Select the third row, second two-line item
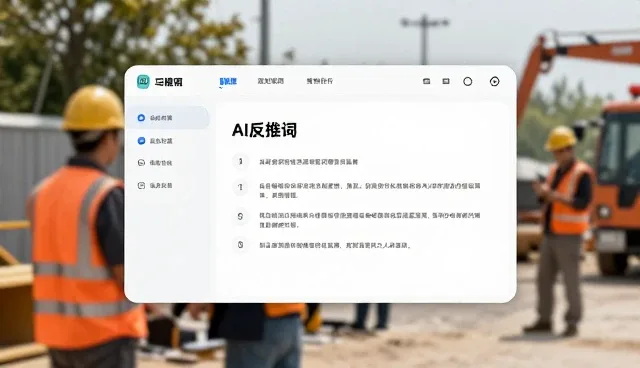640x368 pixels. pos(356,220)
